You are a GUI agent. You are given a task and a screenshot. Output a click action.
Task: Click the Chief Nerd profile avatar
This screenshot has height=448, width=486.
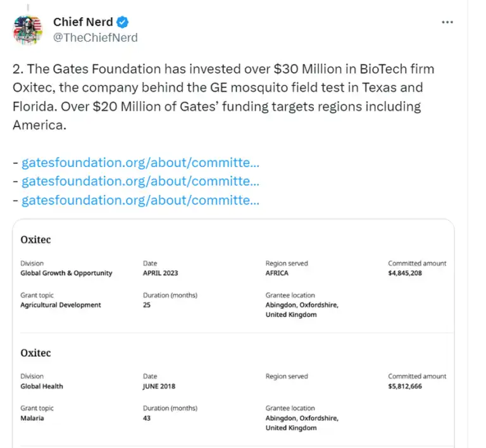point(28,30)
